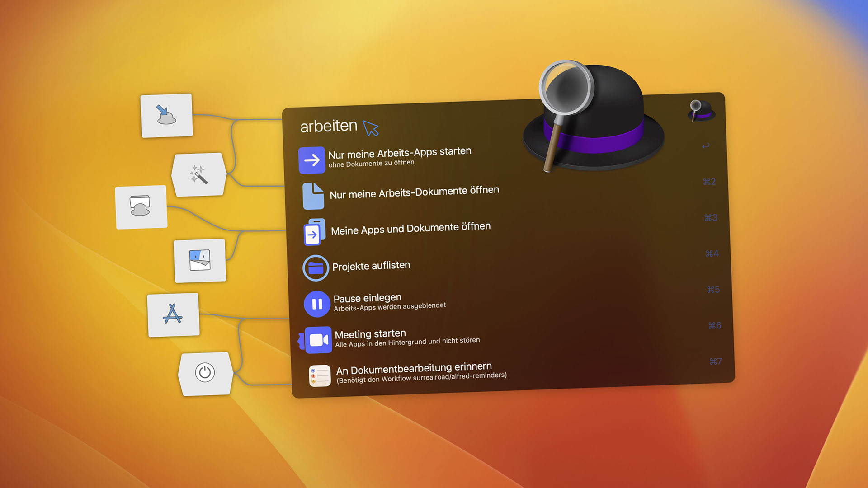
Task: Select Meine Apps und Dokumente öffnen result
Action: (x=410, y=228)
